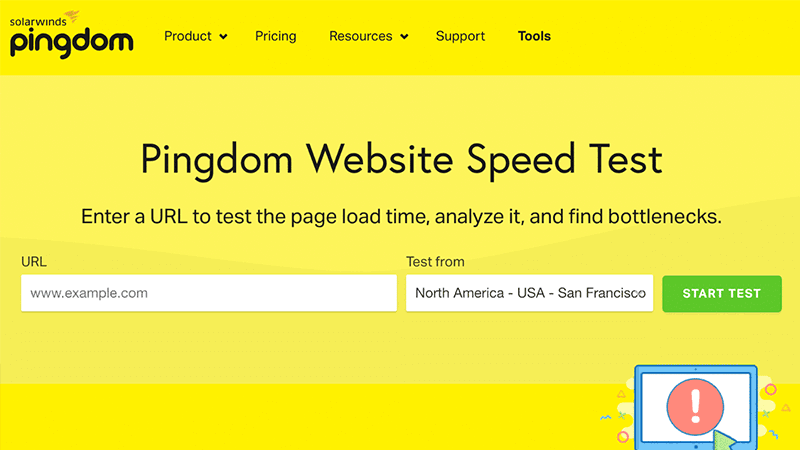Focus the URL input field
The width and height of the screenshot is (800, 450).
coord(209,293)
